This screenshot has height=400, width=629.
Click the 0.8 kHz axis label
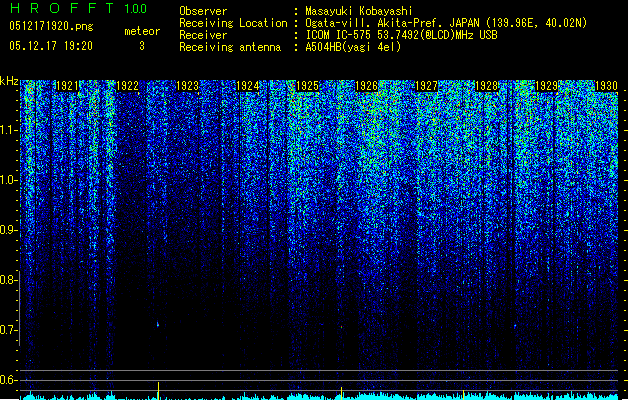tap(8, 280)
